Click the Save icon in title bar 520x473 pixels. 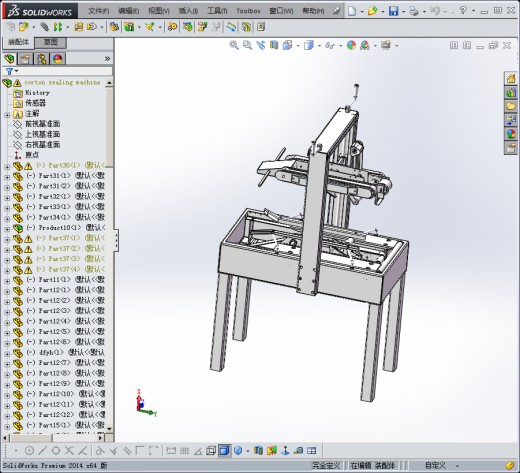point(394,11)
